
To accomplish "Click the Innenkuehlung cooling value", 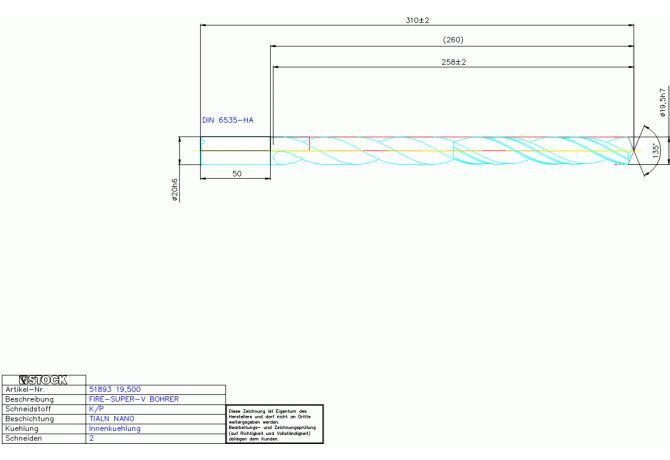I will tap(115, 429).
